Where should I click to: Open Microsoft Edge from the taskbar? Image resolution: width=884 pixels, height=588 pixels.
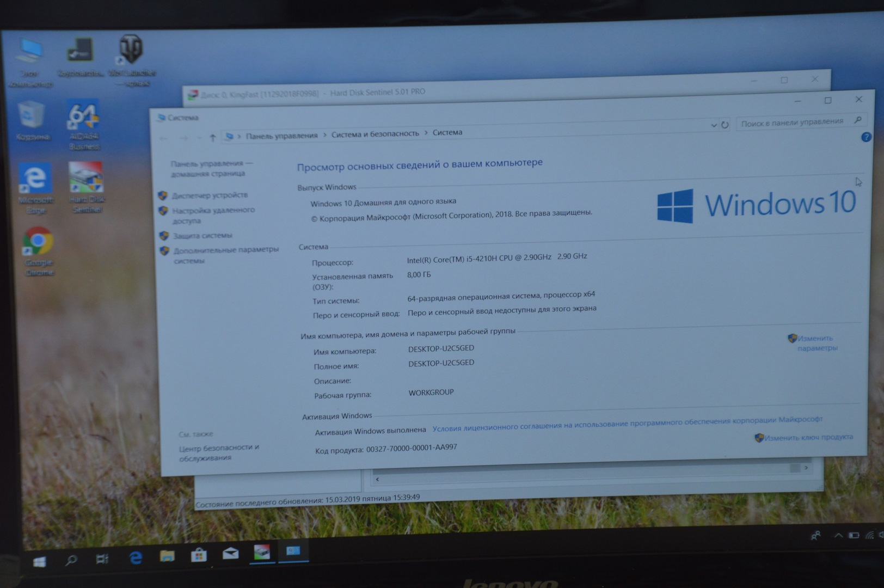(x=136, y=557)
